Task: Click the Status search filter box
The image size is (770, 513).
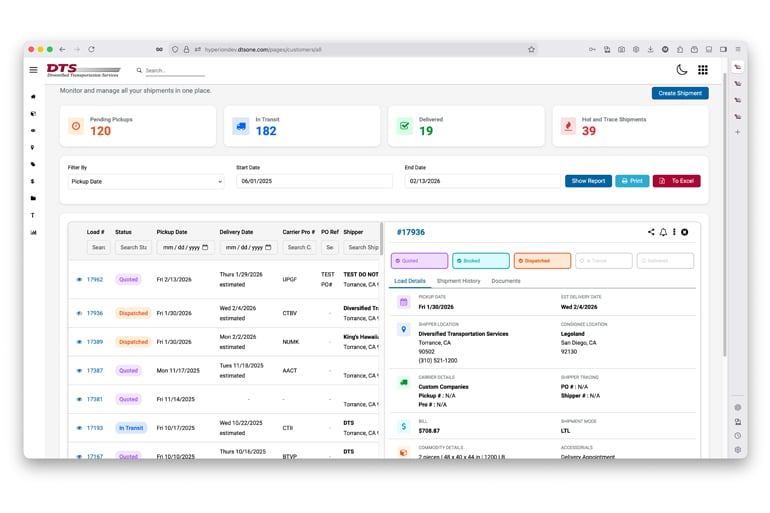Action: (134, 247)
